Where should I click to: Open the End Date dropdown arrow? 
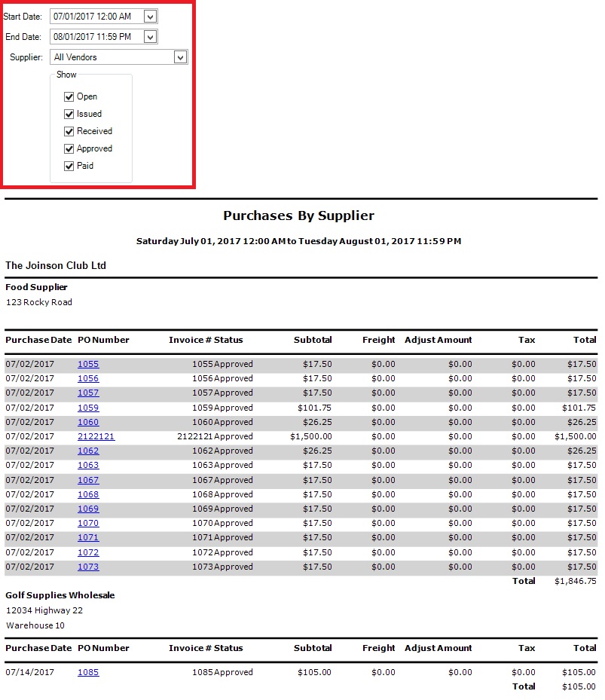(x=150, y=37)
